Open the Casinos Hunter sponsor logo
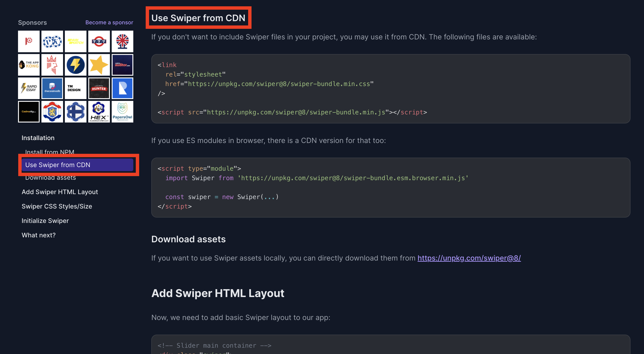 click(x=99, y=88)
